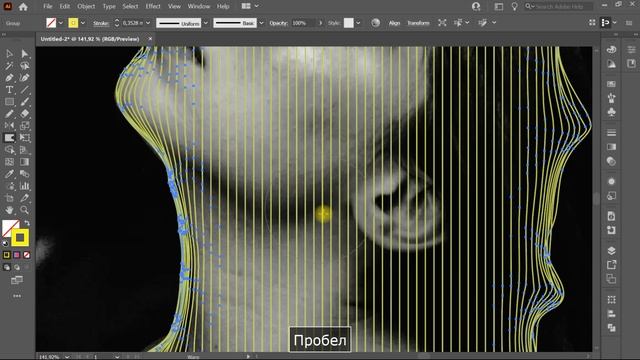This screenshot has width=640, height=360.
Task: Click the large yellow Stroke box in toolbar
Action: coord(20,238)
